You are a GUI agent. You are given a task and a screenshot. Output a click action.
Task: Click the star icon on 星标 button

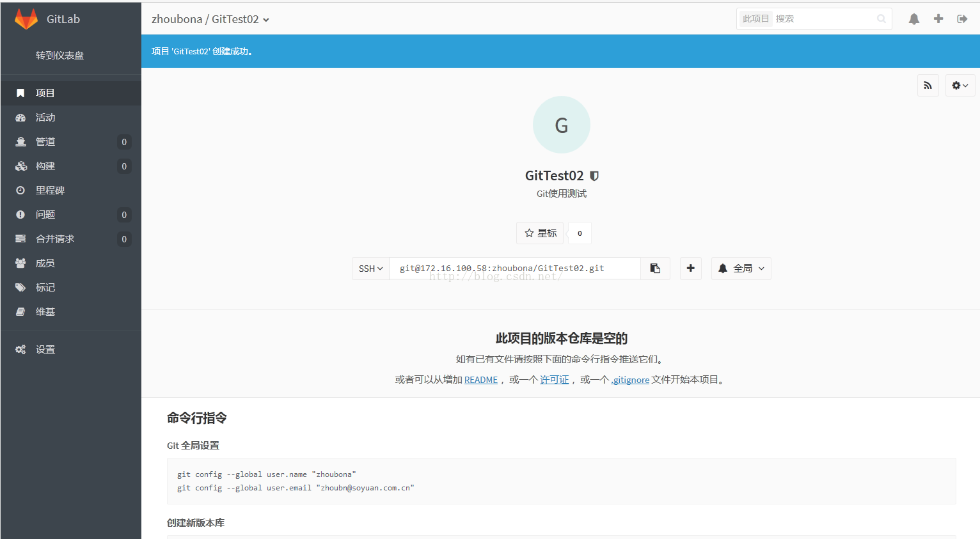529,233
